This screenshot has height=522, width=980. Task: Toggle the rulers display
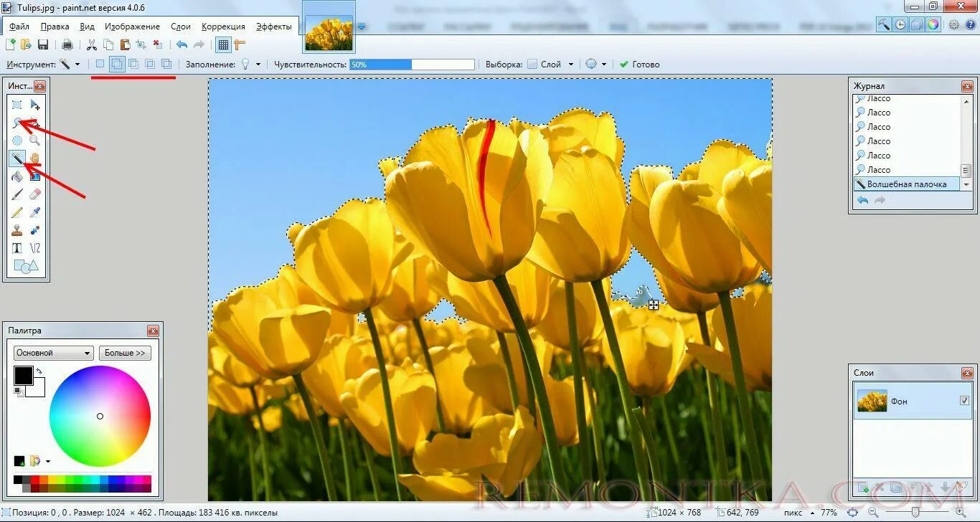click(x=240, y=44)
